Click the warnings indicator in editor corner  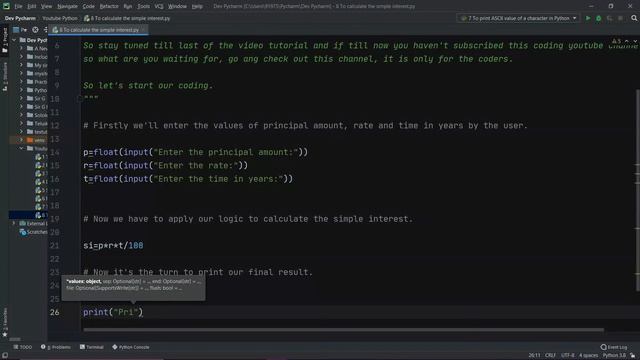tap(616, 41)
